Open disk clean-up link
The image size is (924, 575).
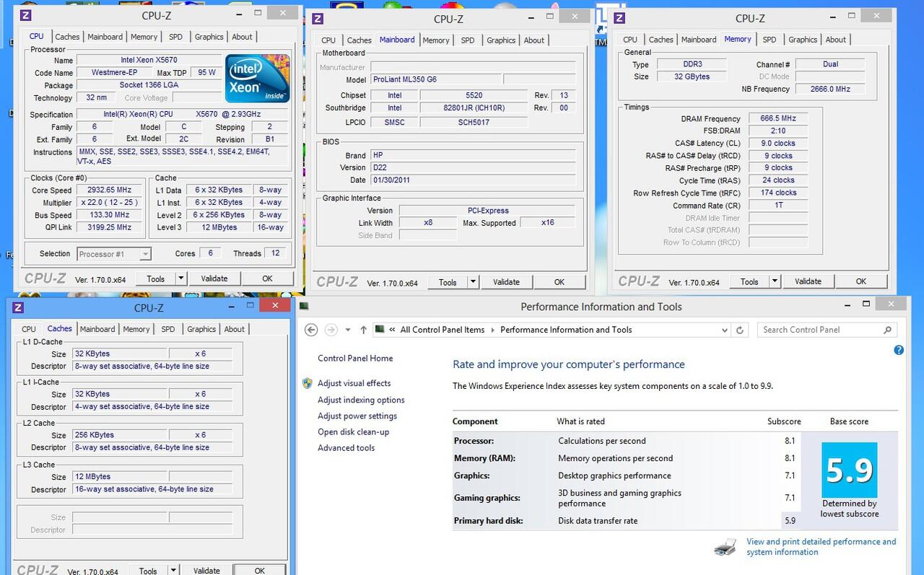(x=353, y=431)
